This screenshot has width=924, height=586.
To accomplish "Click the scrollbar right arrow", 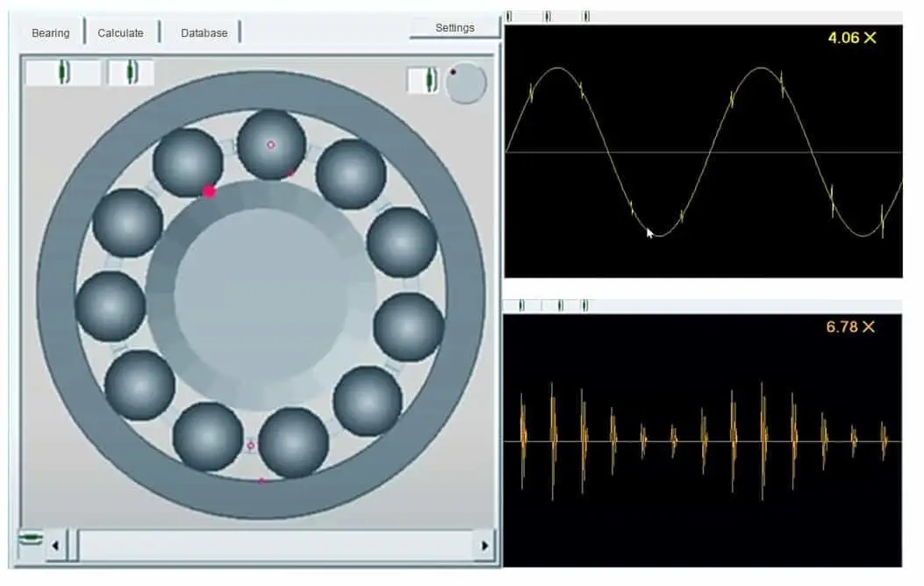I will (x=483, y=546).
